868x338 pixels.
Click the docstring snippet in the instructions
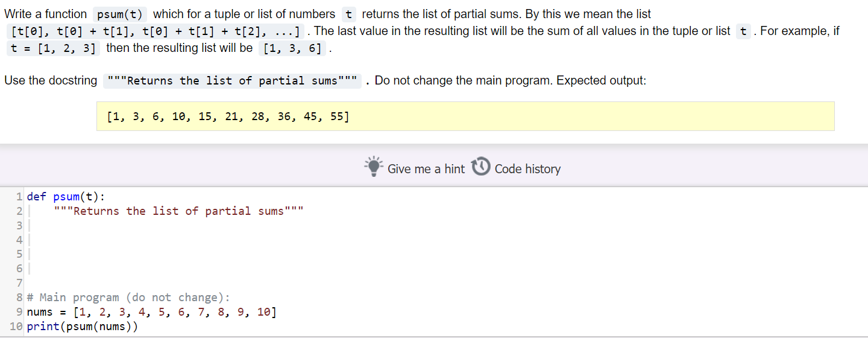(233, 81)
